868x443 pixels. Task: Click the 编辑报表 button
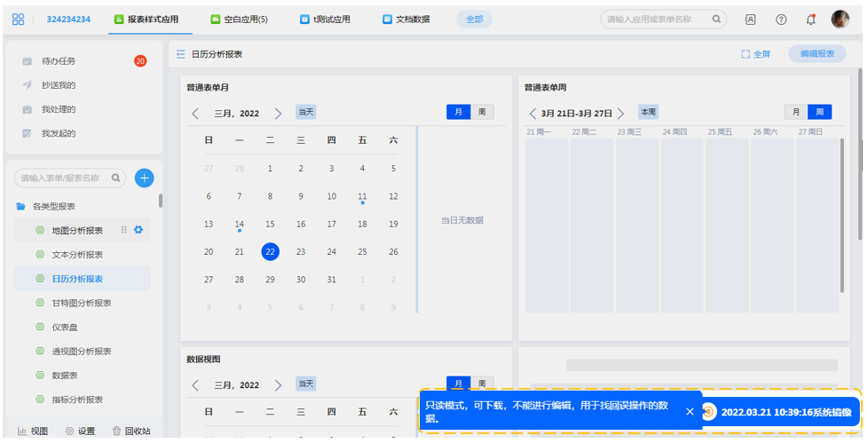tap(817, 54)
